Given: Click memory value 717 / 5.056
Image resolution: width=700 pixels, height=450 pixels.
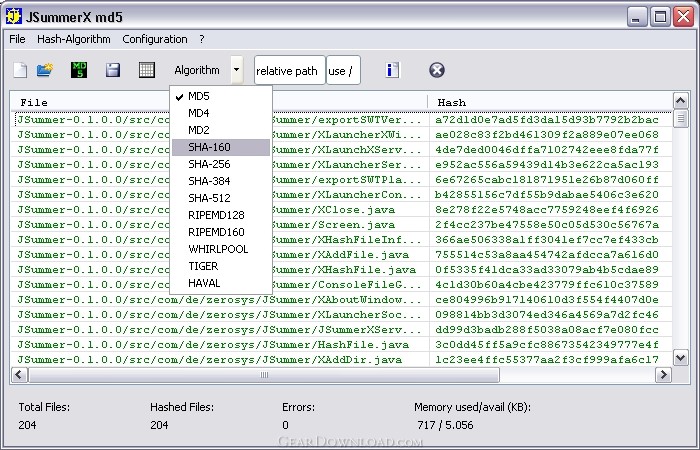Looking at the screenshot, I should (445, 425).
